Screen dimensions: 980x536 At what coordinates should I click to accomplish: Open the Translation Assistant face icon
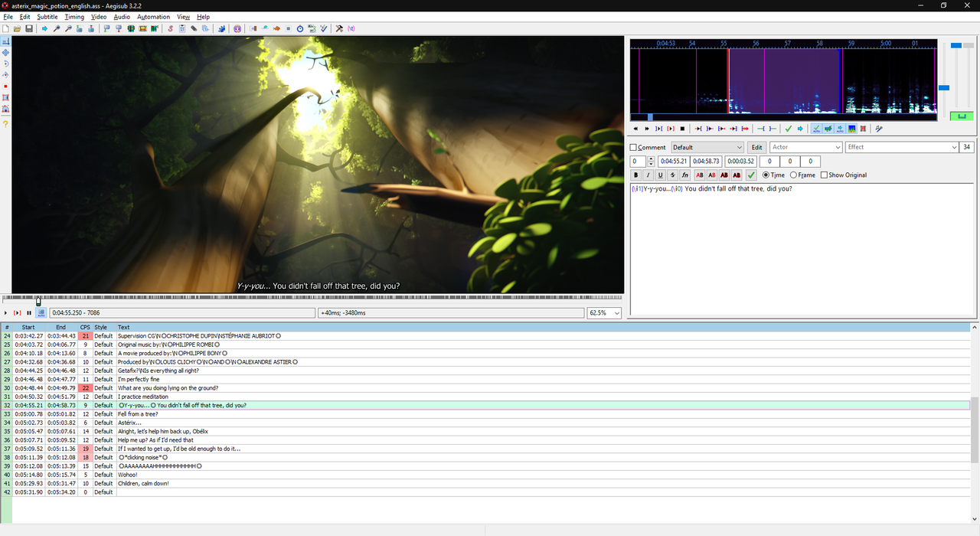(237, 28)
